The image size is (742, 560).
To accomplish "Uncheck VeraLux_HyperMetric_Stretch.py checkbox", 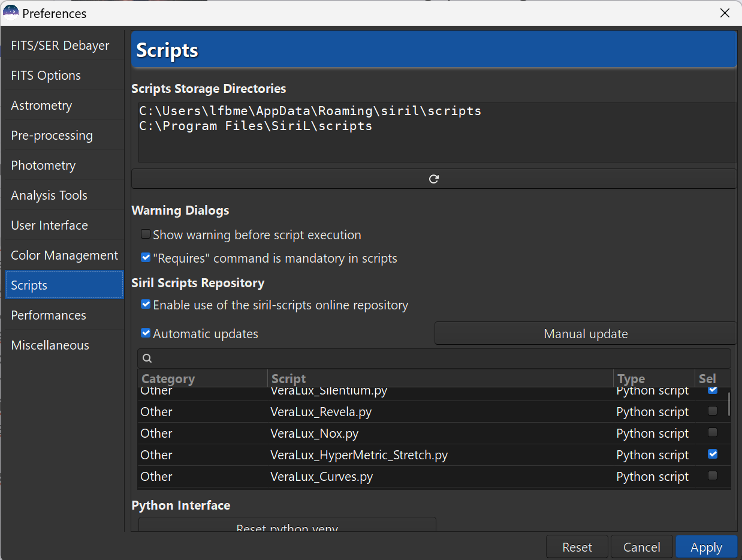I will point(713,454).
